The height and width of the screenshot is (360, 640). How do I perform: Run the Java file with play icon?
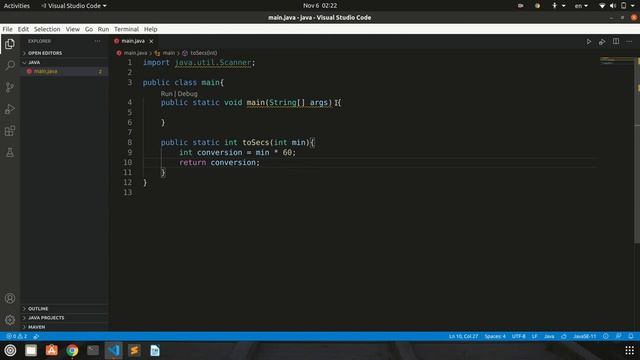(x=589, y=41)
